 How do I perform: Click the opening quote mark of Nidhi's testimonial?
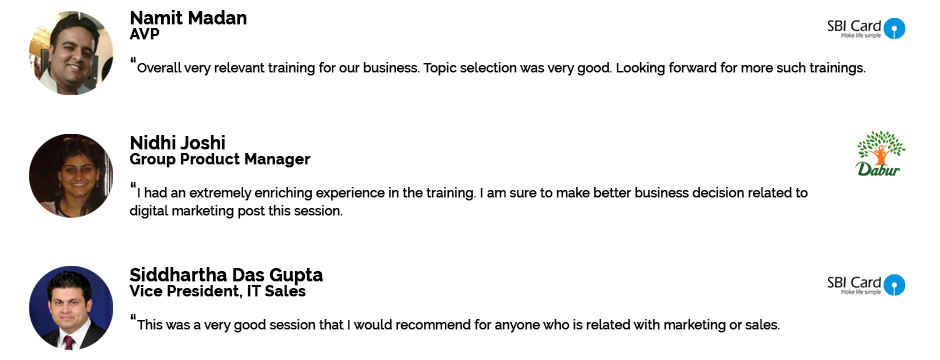(x=133, y=187)
